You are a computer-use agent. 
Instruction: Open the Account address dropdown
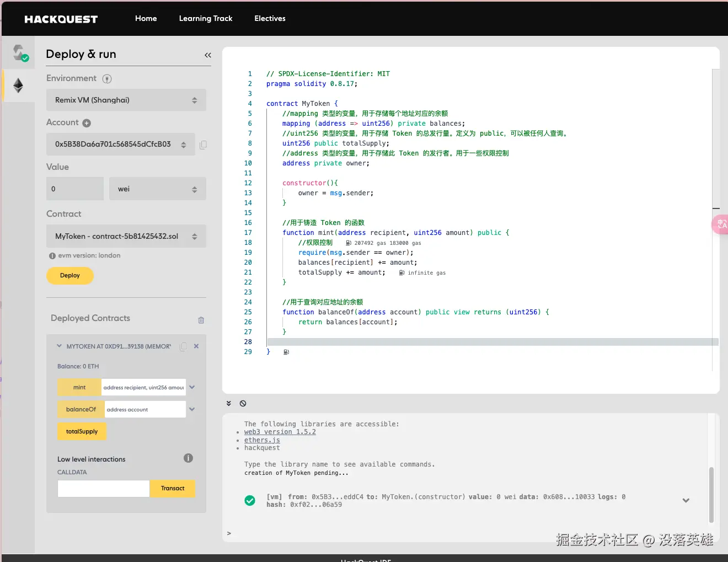point(121,144)
